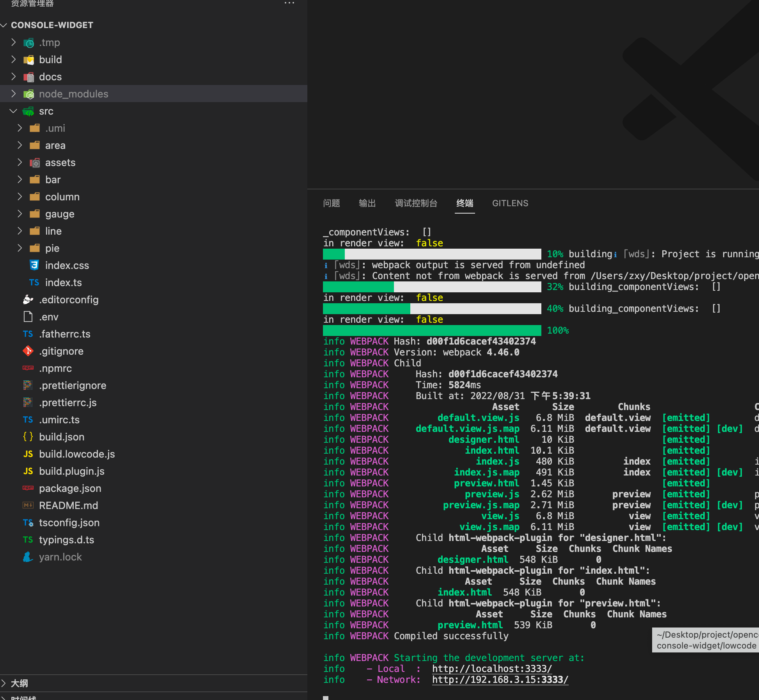Open the .umirc.ts file
Viewport: 759px width, 700px height.
(x=59, y=420)
